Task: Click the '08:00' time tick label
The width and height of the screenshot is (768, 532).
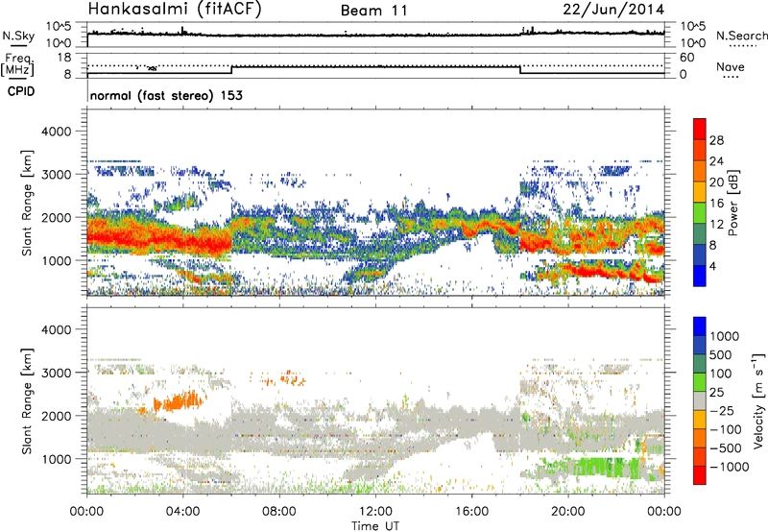Action: [x=278, y=512]
